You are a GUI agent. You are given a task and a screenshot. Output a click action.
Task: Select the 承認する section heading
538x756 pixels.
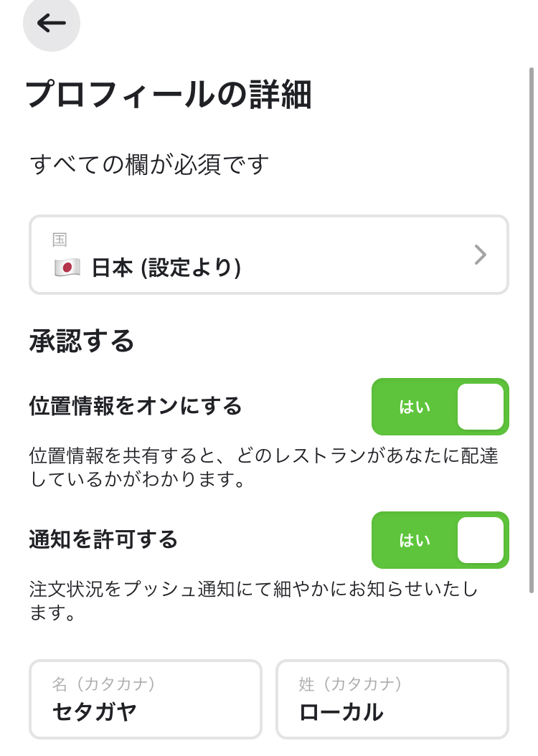pyautogui.click(x=82, y=341)
